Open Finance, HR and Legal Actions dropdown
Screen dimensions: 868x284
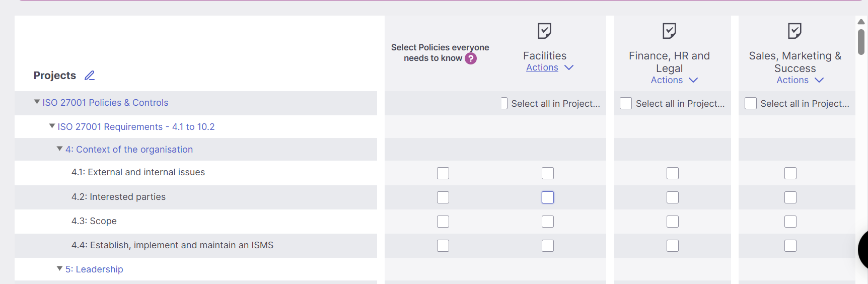(x=674, y=80)
